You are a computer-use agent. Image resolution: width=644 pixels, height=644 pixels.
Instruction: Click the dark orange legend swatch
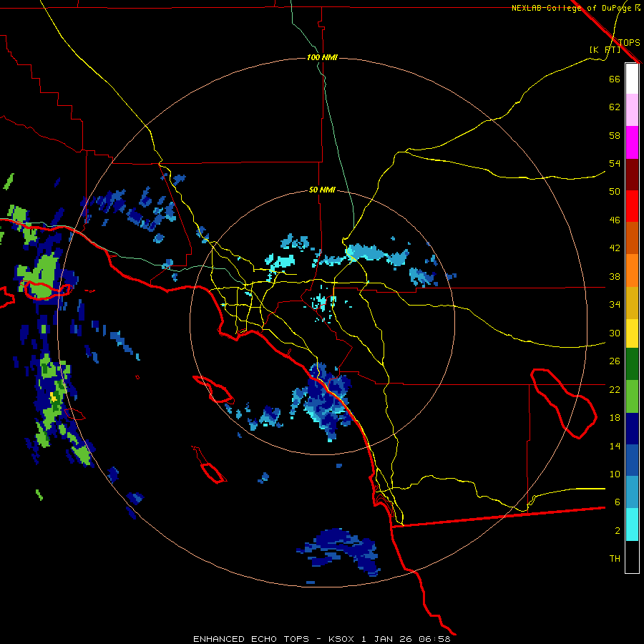point(632,238)
